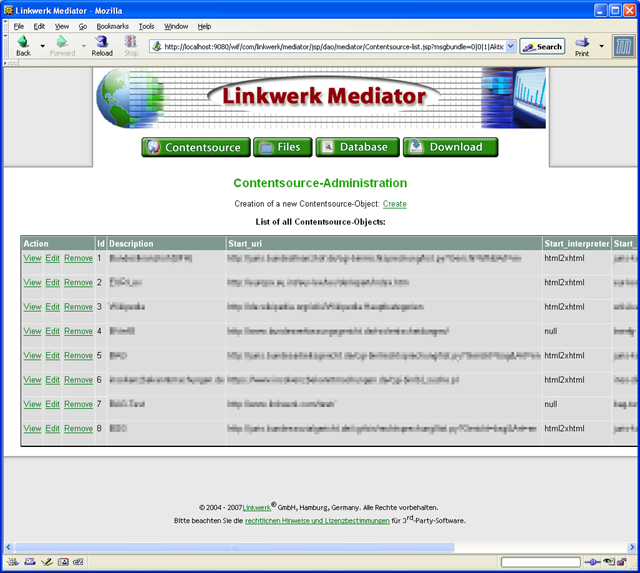Click the greyed Forward navigation button
Viewport: 640px width, 573px height.
[62, 46]
